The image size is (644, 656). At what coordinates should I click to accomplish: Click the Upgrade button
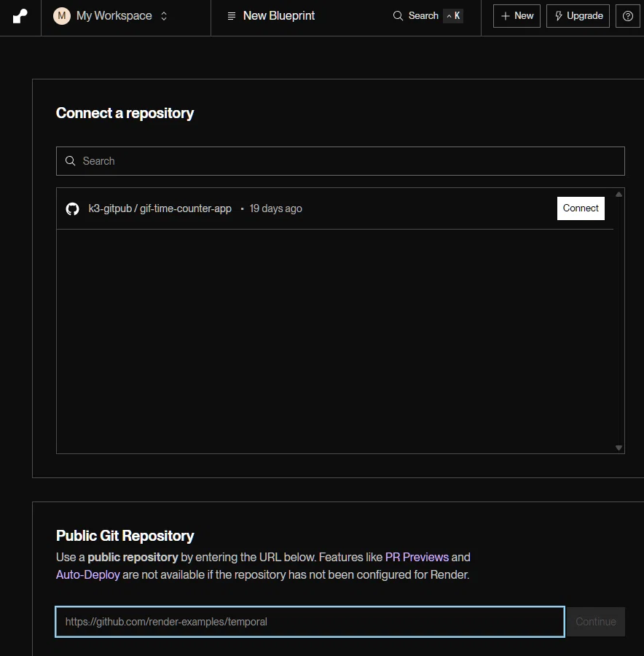point(578,16)
